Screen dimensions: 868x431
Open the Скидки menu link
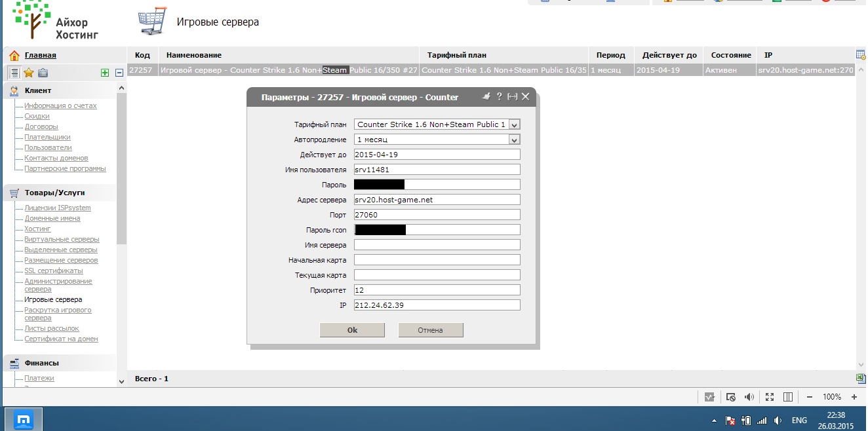coord(37,117)
